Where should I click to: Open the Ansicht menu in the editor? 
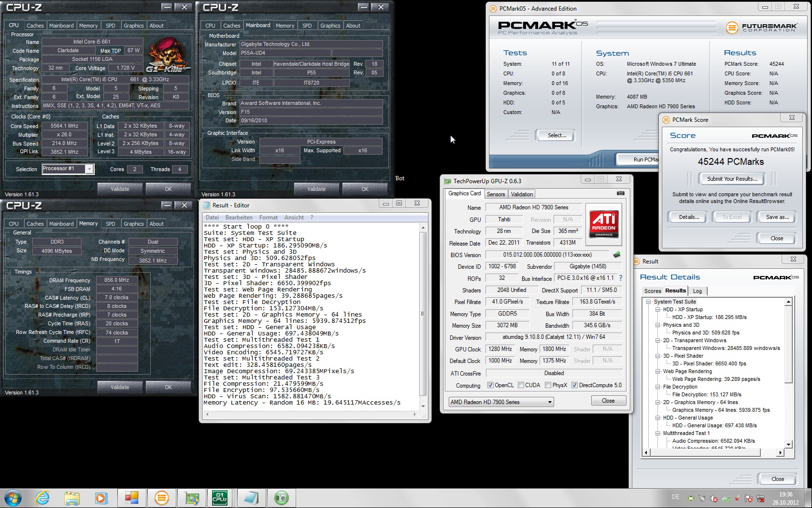pos(294,218)
